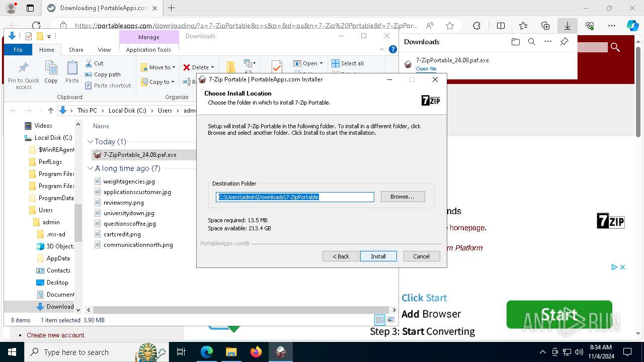Open Edge Collections icon

point(545,26)
